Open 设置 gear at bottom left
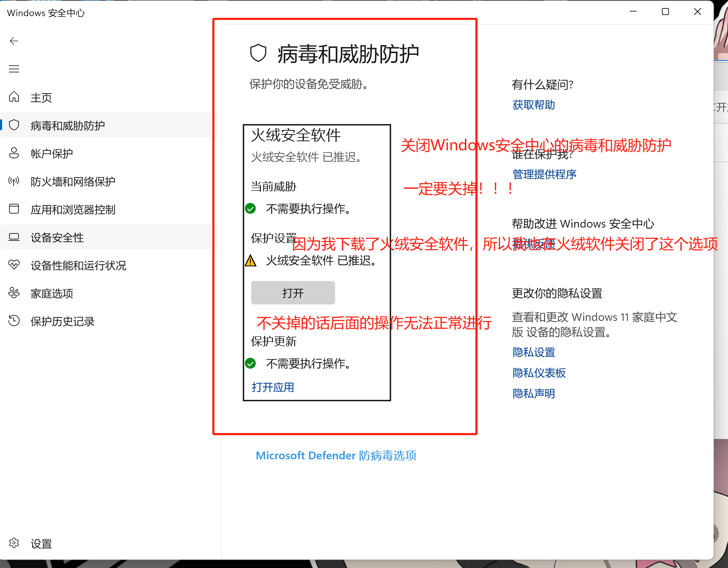This screenshot has height=568, width=728. click(x=14, y=543)
